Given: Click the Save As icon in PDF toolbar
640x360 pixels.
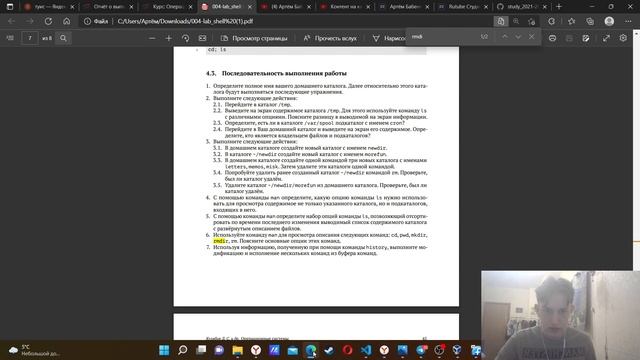Looking at the screenshot, I should (586, 38).
